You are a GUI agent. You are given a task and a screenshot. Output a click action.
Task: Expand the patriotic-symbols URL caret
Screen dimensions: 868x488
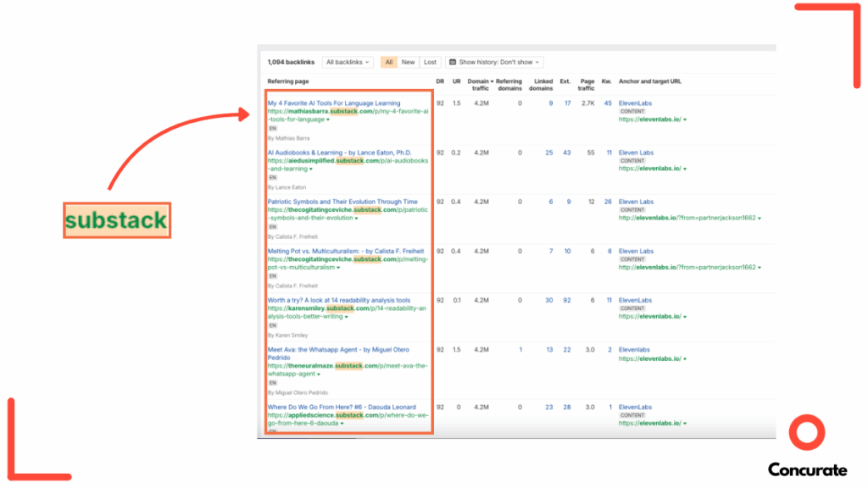click(356, 218)
